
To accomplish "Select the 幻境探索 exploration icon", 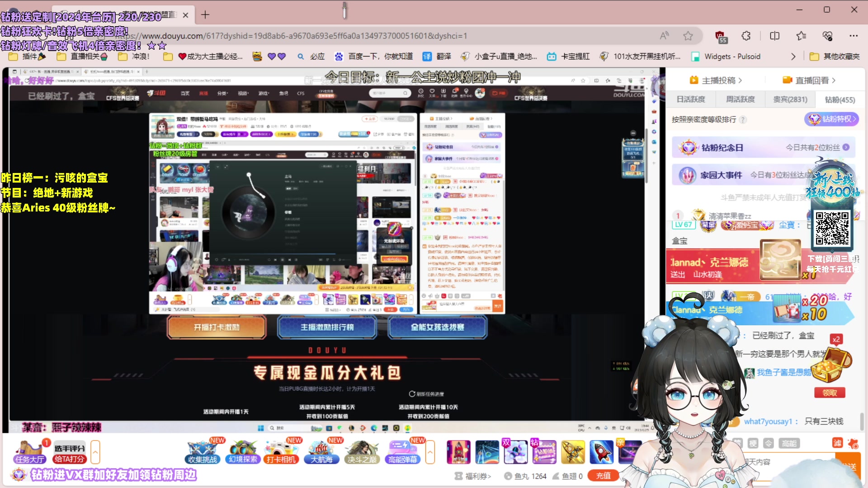I will pos(243,451).
